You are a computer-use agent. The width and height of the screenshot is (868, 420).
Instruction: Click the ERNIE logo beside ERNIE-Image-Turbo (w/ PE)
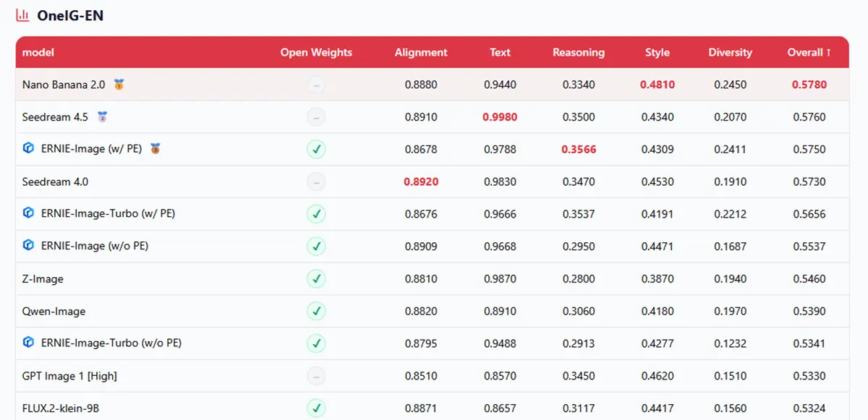pyautogui.click(x=29, y=213)
